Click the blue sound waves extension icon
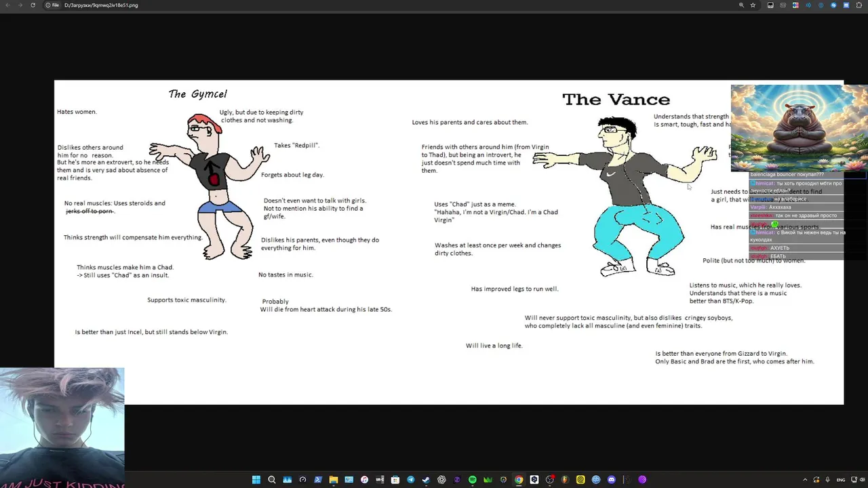 [x=808, y=5]
